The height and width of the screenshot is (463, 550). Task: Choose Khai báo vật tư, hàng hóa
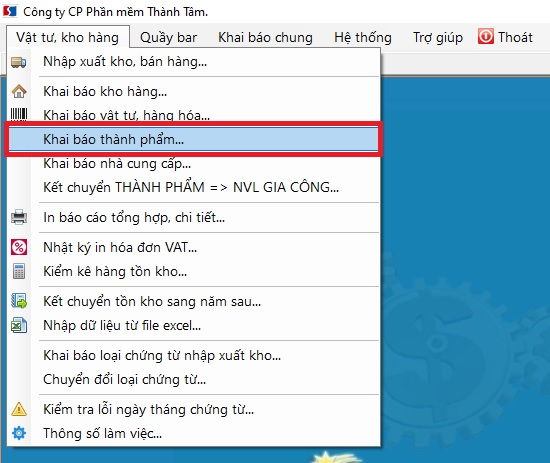194,114
